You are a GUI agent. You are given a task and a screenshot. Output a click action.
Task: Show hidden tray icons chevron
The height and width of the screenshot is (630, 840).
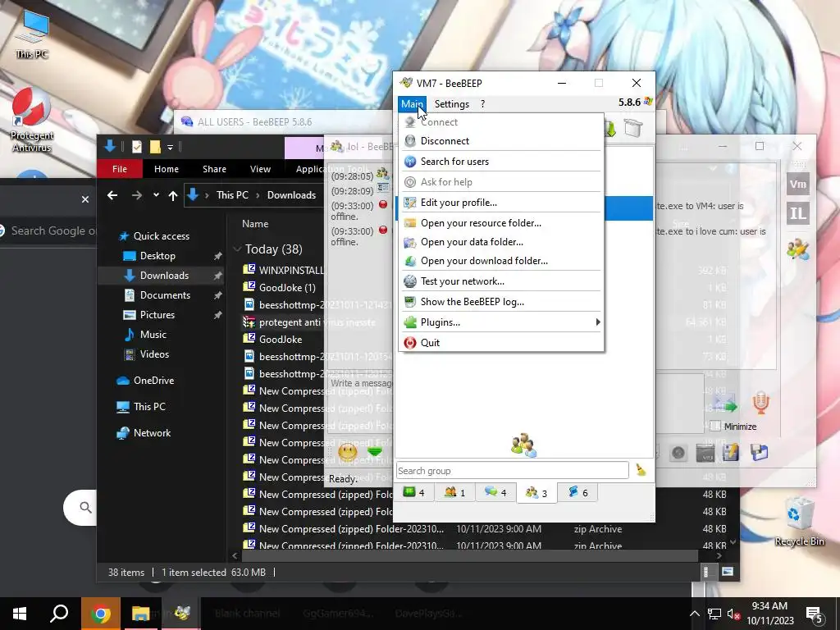tap(694, 614)
